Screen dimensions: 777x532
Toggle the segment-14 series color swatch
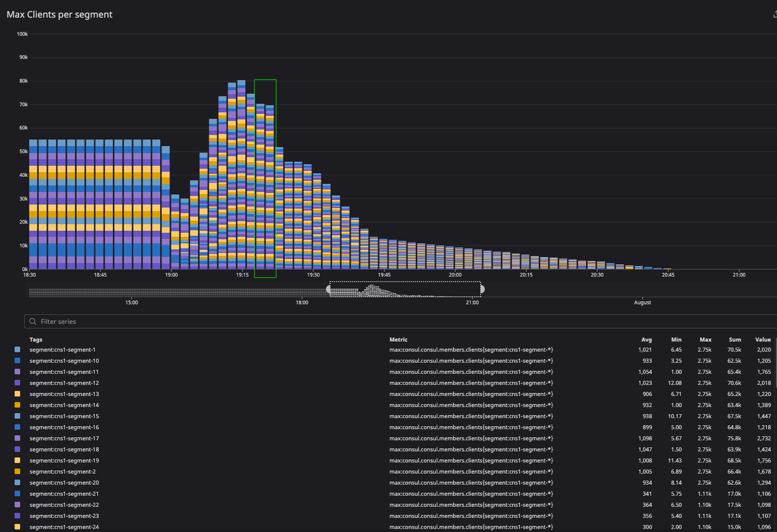pos(18,405)
